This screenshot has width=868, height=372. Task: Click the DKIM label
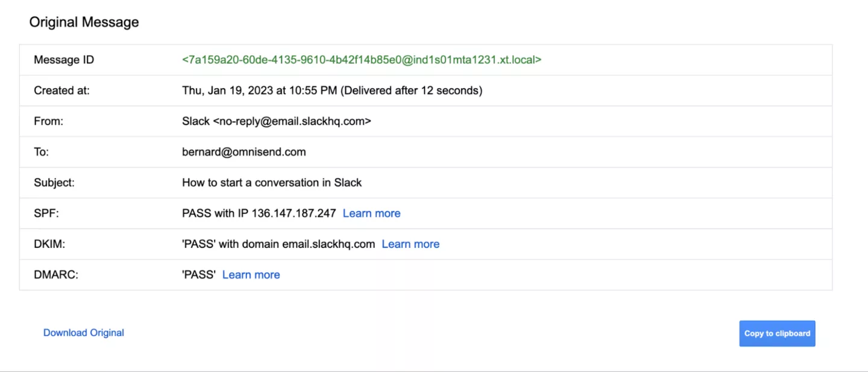(49, 244)
